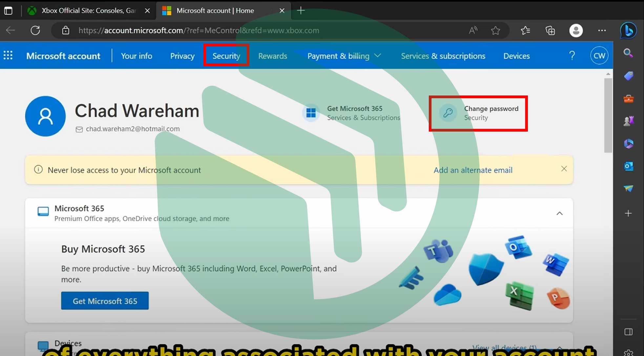Click the page vertical scrollbar thumb
644x356 pixels.
click(x=608, y=115)
